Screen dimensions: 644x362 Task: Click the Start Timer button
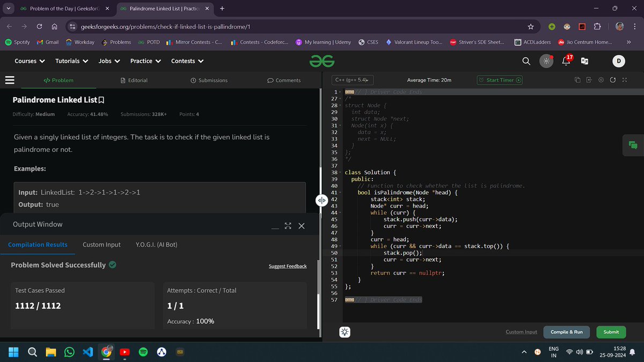[x=500, y=80]
